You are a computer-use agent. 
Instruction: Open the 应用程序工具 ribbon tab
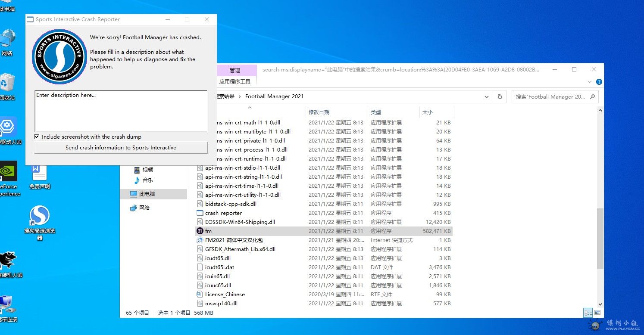pyautogui.click(x=234, y=81)
